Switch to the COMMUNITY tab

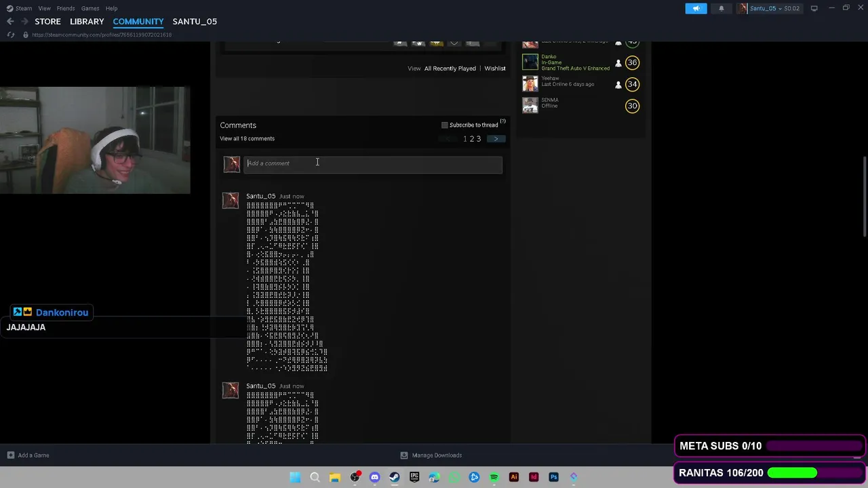(x=138, y=22)
